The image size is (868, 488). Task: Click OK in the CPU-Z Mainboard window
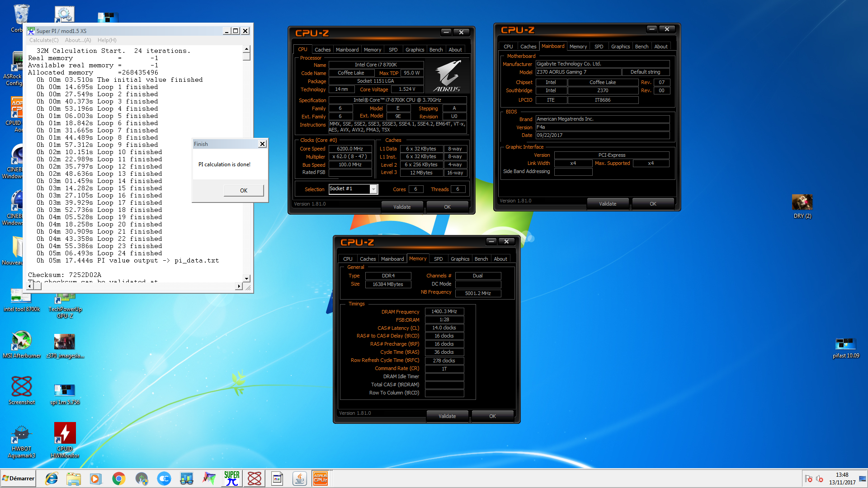click(x=653, y=204)
